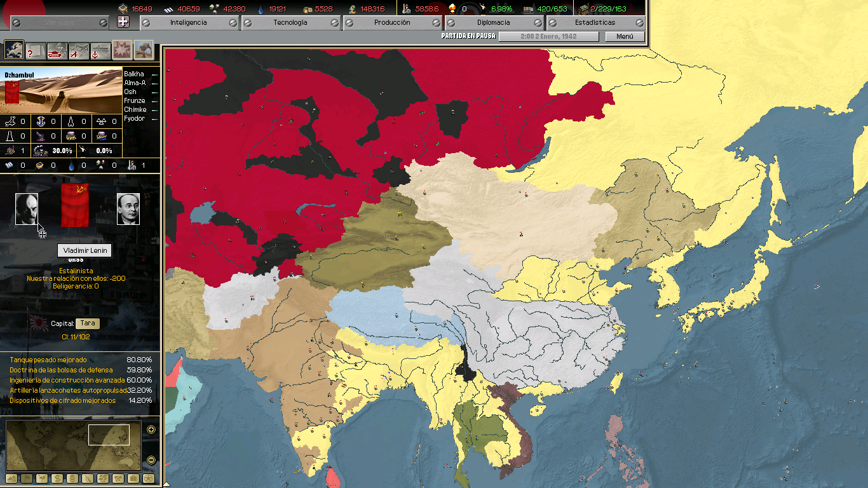
Task: Open the question-mark document icon
Action: tap(36, 50)
